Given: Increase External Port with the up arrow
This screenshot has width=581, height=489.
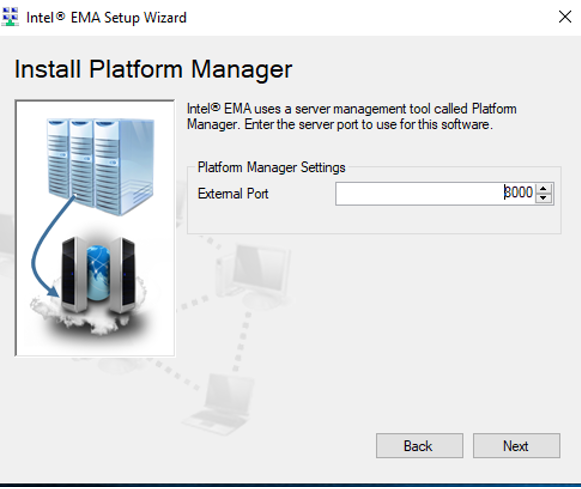Looking at the screenshot, I should tap(544, 188).
